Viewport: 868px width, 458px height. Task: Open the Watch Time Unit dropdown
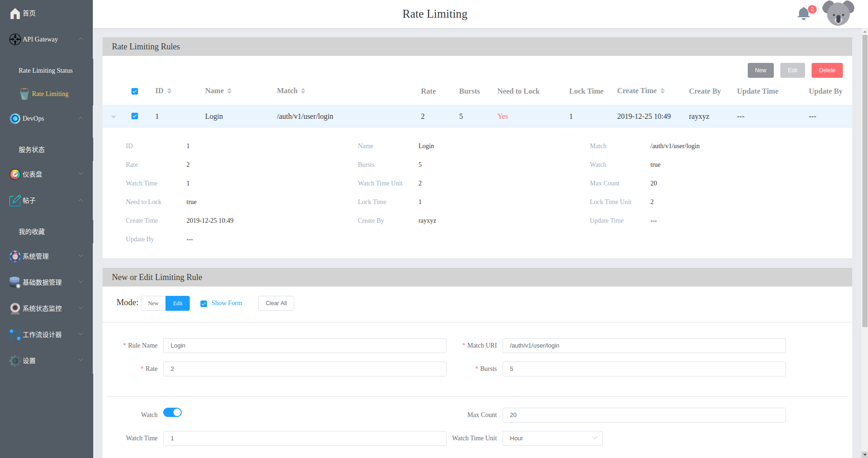(552, 438)
